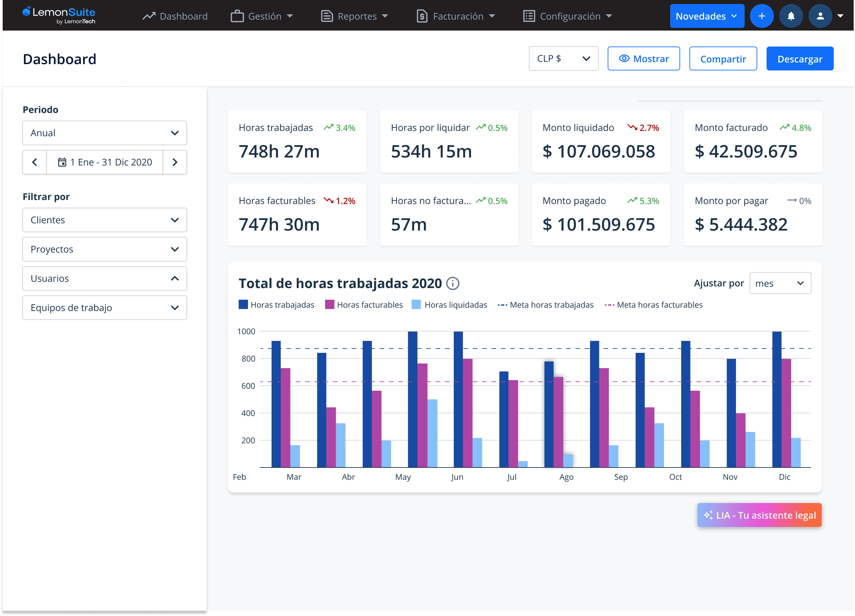
Task: Open the CLP $ currency dropdown
Action: point(563,59)
